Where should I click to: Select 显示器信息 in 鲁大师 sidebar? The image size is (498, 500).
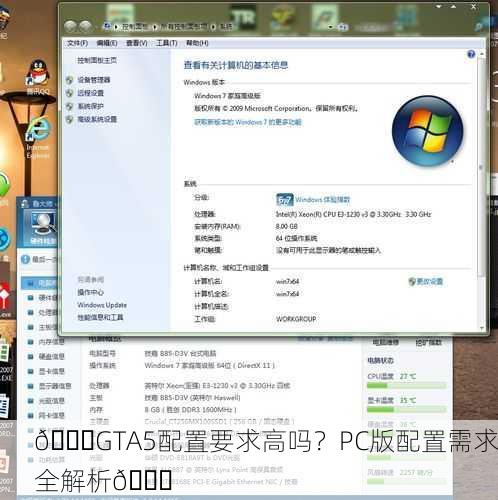tap(55, 386)
